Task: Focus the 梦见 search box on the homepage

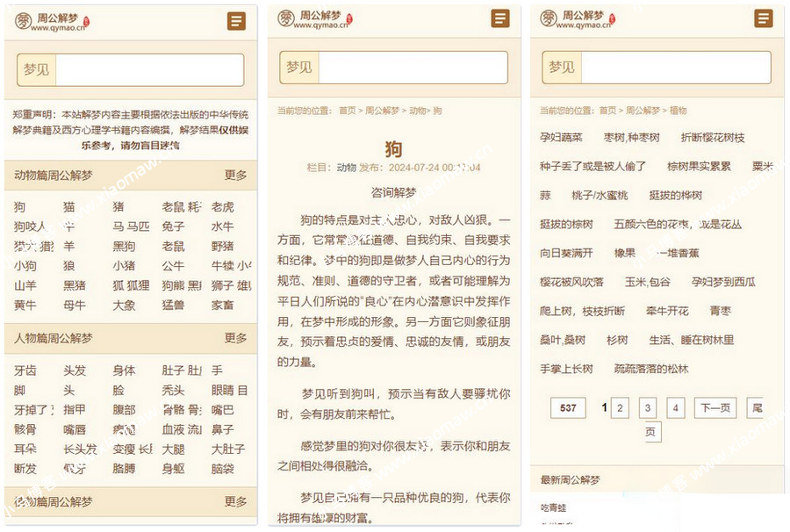Action: (149, 69)
